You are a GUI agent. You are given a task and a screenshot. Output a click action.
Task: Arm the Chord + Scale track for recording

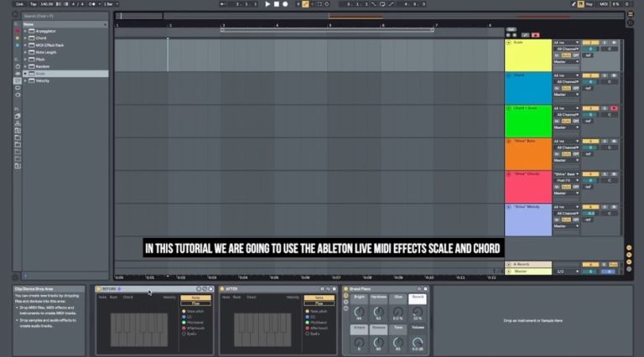(x=614, y=108)
